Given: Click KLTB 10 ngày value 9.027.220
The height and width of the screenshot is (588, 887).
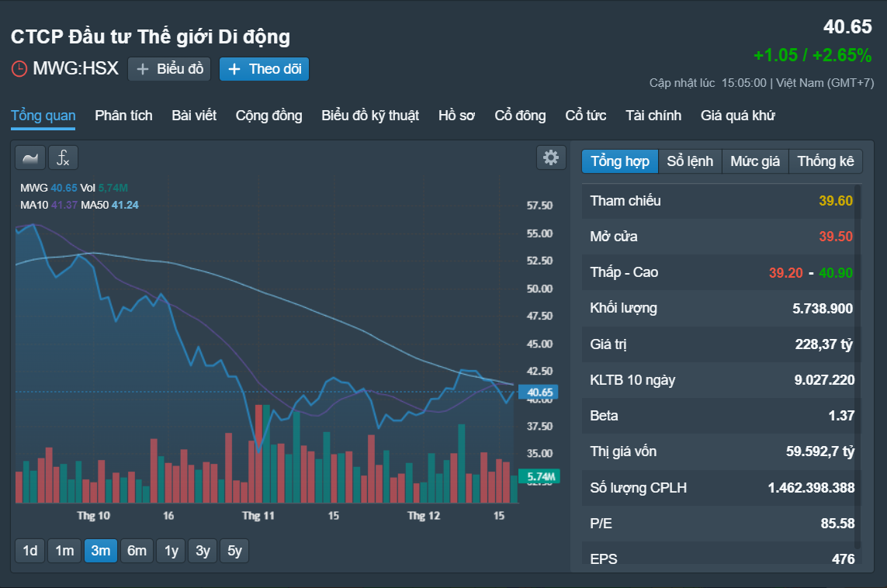Looking at the screenshot, I should [824, 380].
